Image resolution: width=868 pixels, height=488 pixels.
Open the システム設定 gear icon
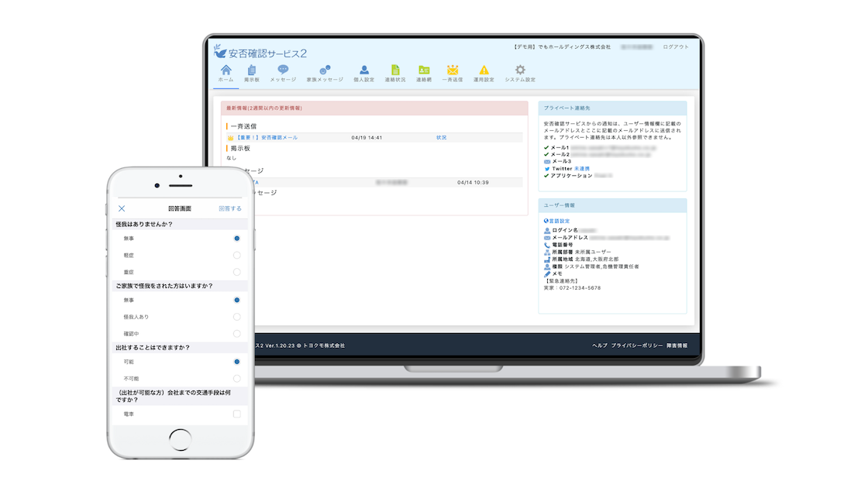point(520,70)
